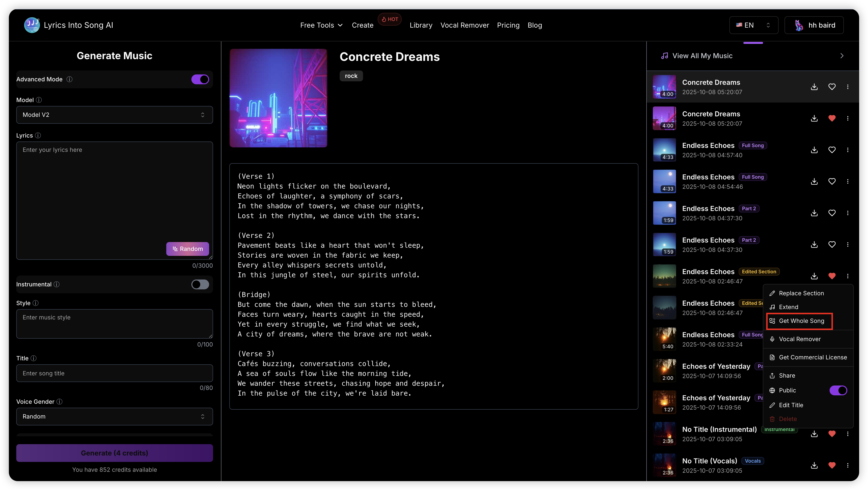The width and height of the screenshot is (868, 490).
Task: Download the first Concrete Dreams track
Action: click(x=814, y=87)
